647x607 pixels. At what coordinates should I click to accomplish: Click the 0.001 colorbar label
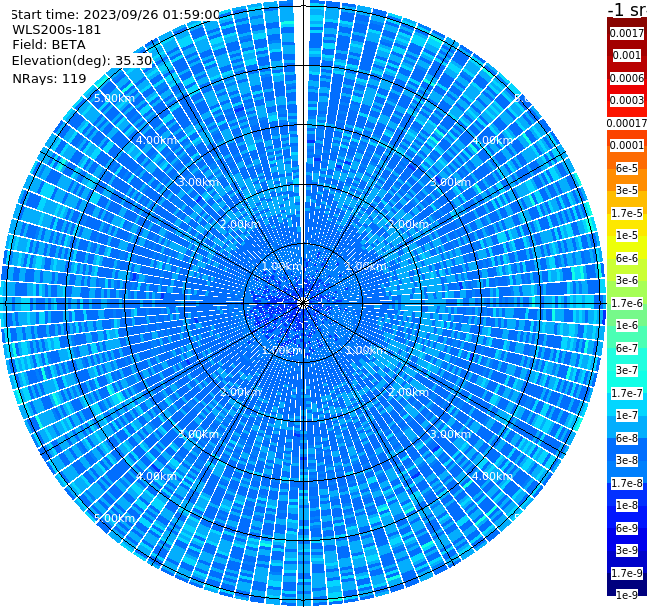[x=627, y=55]
